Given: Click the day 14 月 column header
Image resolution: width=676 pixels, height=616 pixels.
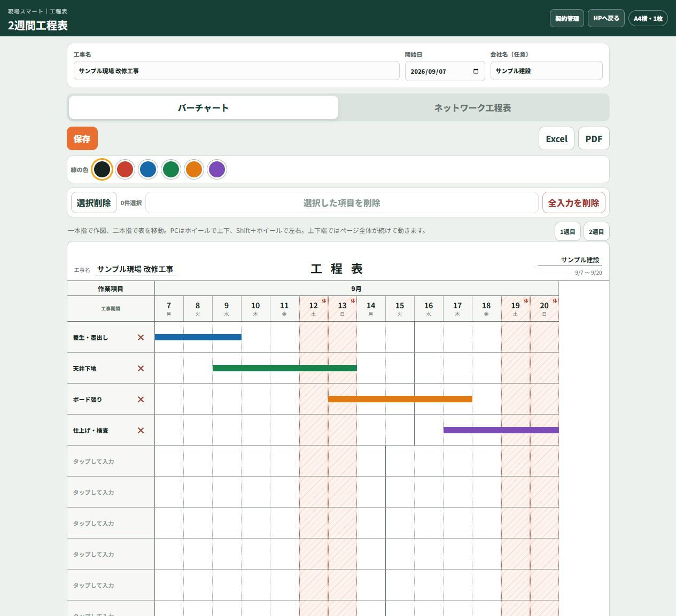Looking at the screenshot, I should pos(371,309).
